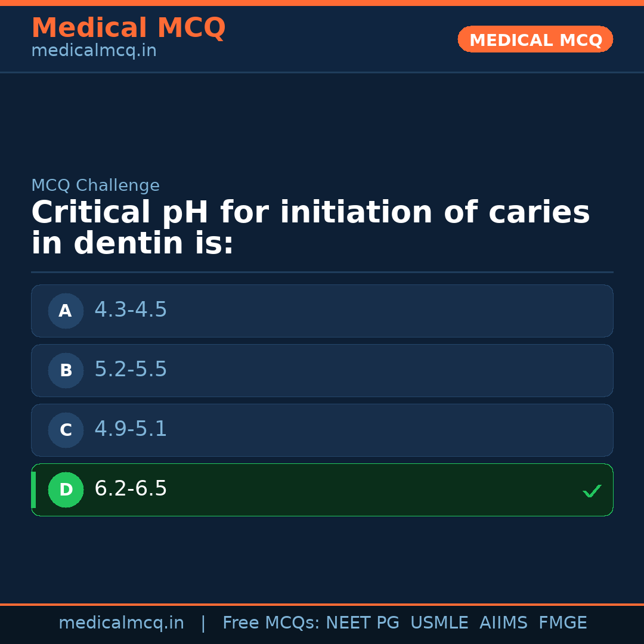Click the MCQ Challenge label

click(95, 185)
